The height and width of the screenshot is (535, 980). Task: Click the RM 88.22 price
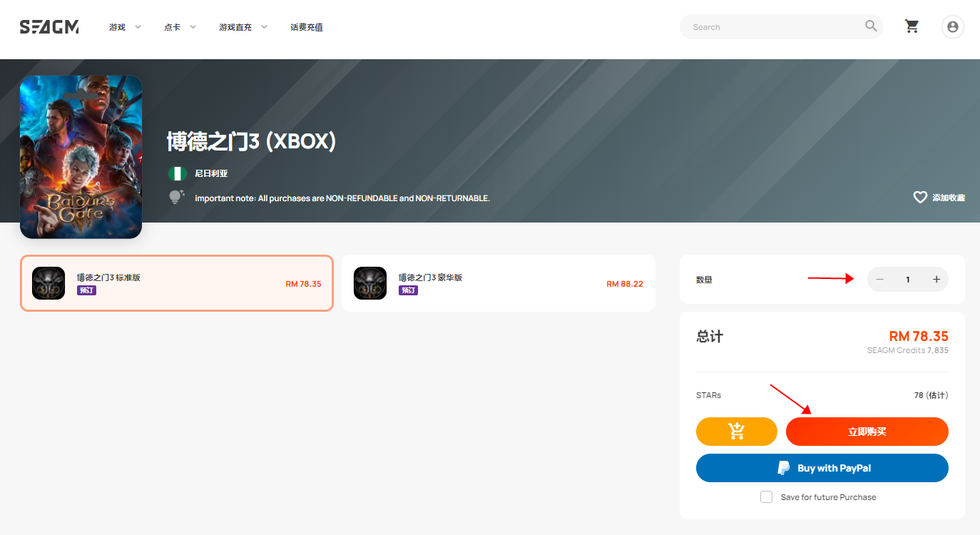click(x=625, y=284)
